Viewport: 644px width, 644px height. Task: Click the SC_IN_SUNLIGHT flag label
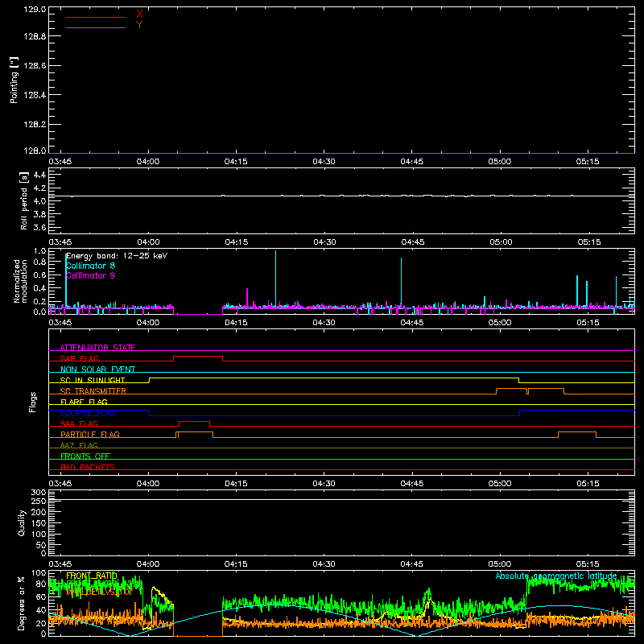pyautogui.click(x=93, y=380)
